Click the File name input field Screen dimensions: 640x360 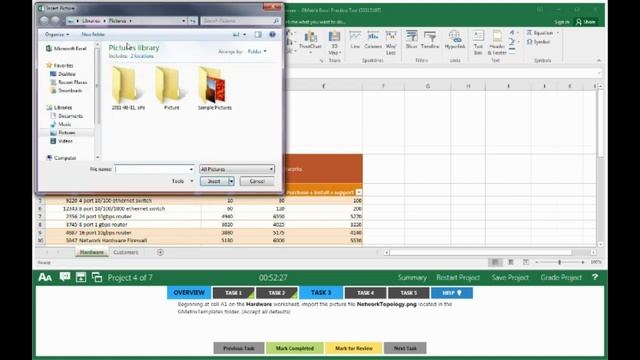tap(154, 169)
